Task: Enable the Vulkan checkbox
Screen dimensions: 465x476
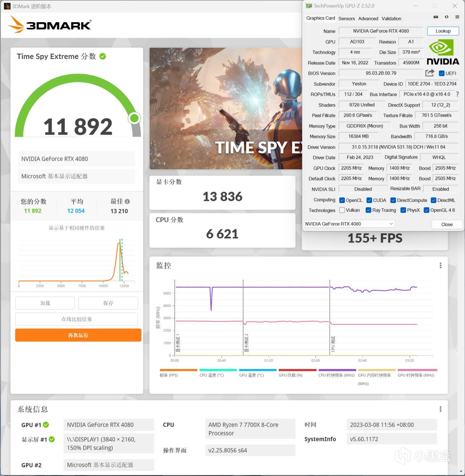Action: [342, 210]
